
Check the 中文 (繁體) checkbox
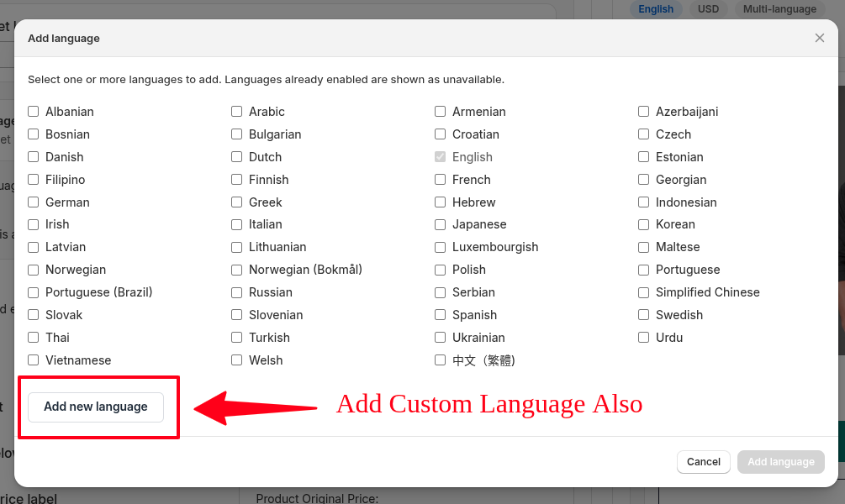tap(441, 360)
